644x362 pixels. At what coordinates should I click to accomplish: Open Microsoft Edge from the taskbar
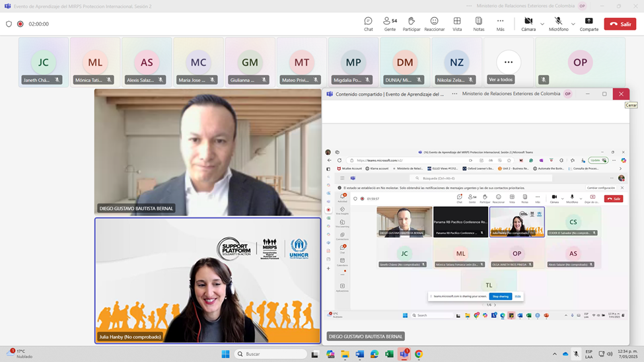374,354
